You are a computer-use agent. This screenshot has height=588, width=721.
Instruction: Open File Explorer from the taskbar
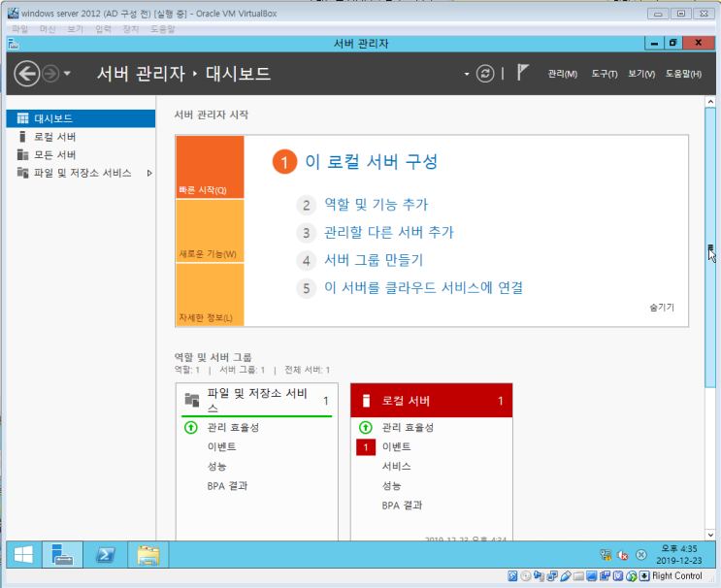coord(148,555)
